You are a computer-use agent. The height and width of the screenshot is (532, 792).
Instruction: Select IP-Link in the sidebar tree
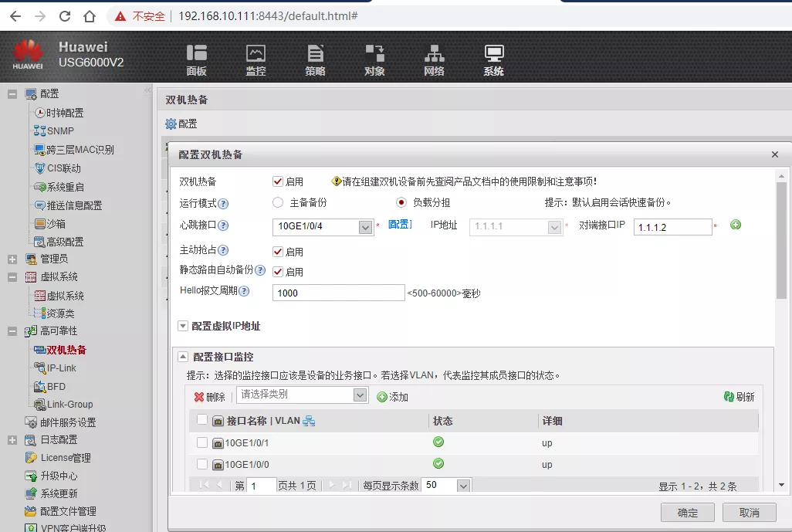(x=61, y=368)
